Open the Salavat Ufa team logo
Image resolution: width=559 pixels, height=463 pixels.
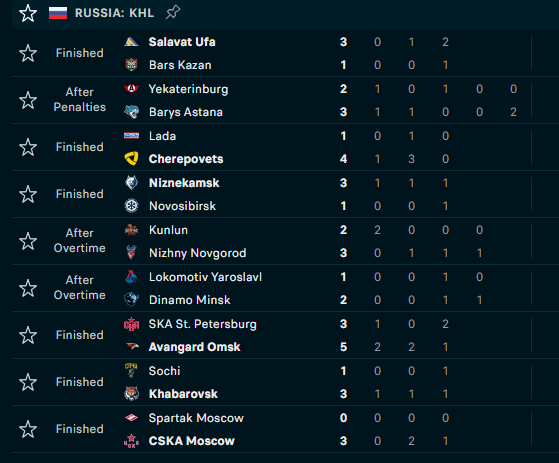131,42
